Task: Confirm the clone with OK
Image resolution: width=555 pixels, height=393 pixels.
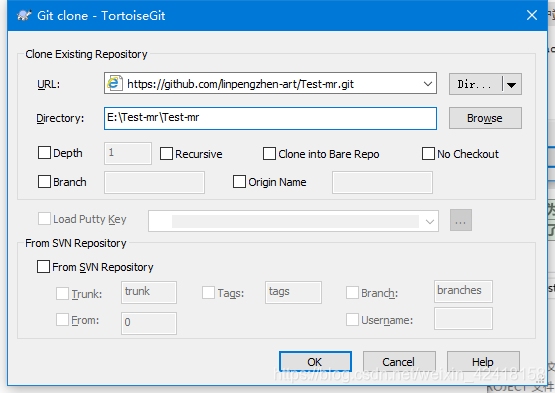Action: pyautogui.click(x=315, y=362)
